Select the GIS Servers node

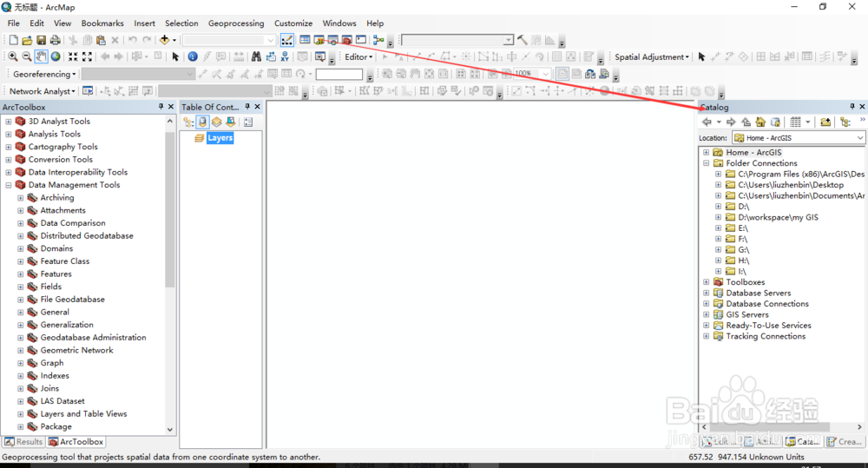click(x=747, y=314)
